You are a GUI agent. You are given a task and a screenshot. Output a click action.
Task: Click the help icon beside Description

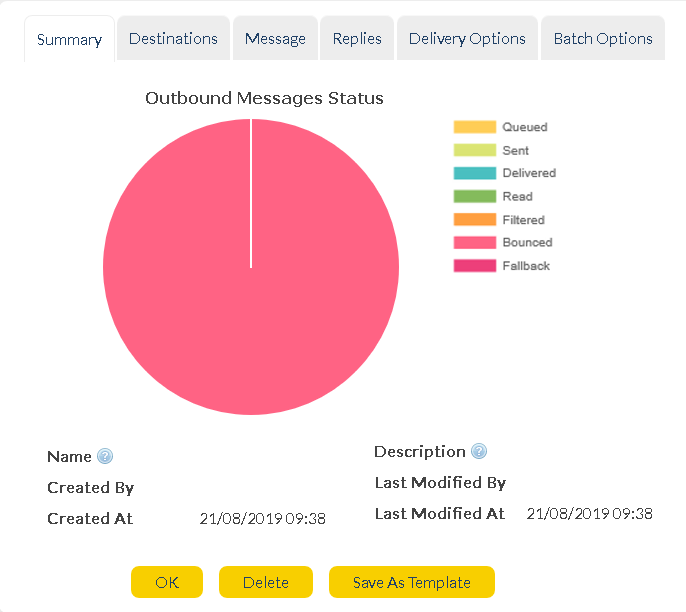479,452
